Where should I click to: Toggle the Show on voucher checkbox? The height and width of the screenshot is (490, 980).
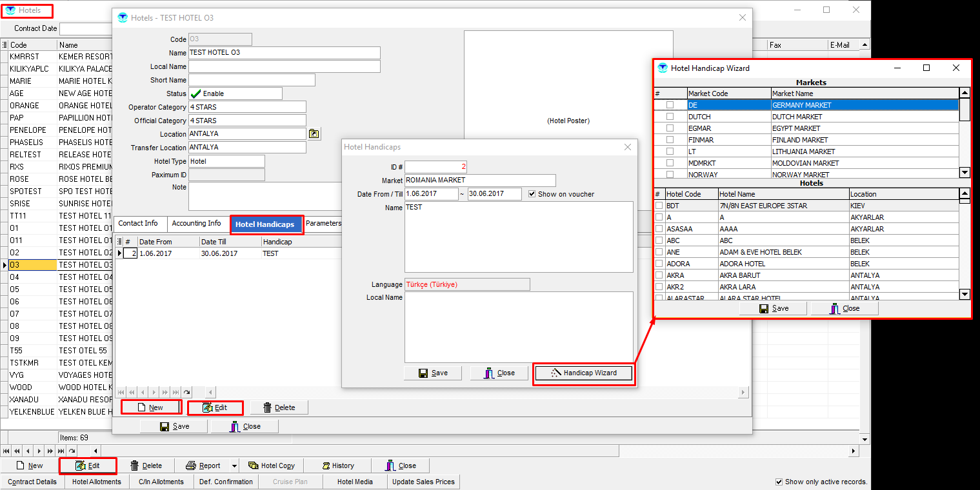click(x=532, y=194)
